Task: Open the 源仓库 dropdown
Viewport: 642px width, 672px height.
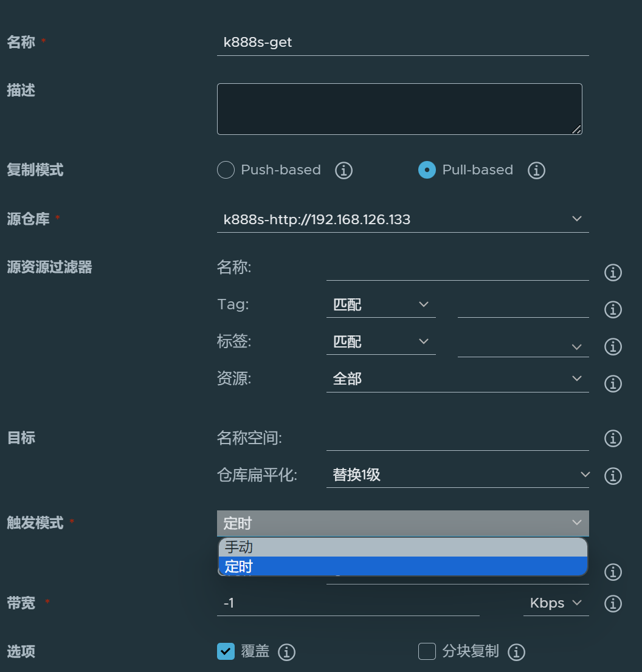Action: 402,219
